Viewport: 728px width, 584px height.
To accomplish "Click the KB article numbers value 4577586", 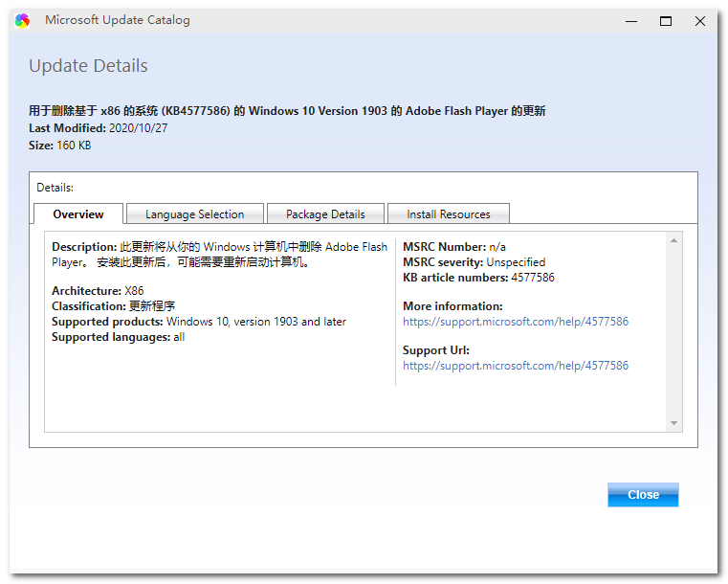I will coord(533,278).
